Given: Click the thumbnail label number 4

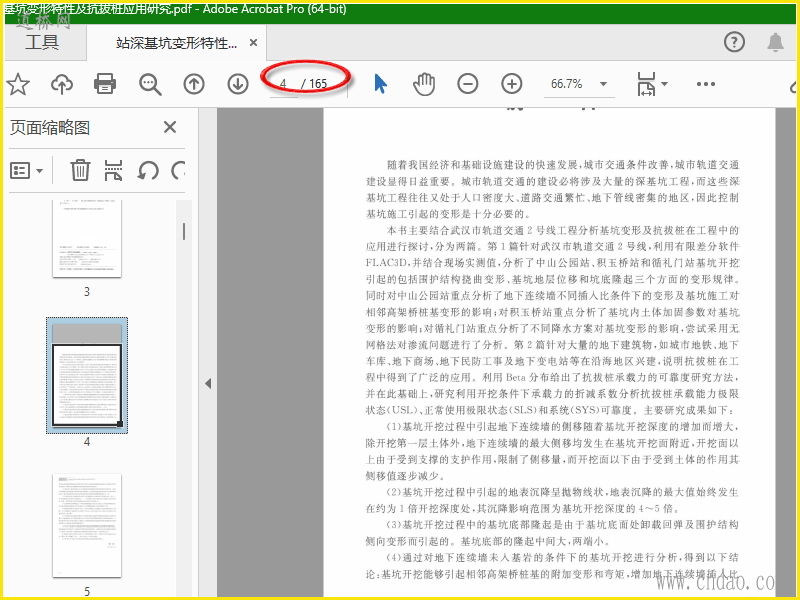Looking at the screenshot, I should 87,442.
